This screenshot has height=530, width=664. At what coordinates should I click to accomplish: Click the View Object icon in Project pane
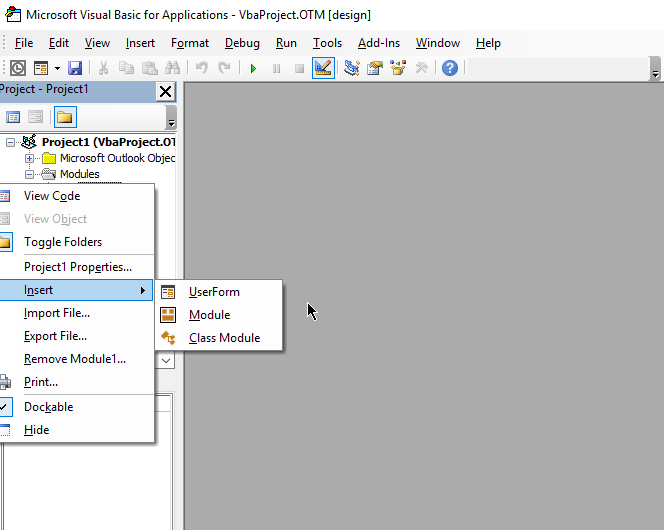[x=36, y=117]
